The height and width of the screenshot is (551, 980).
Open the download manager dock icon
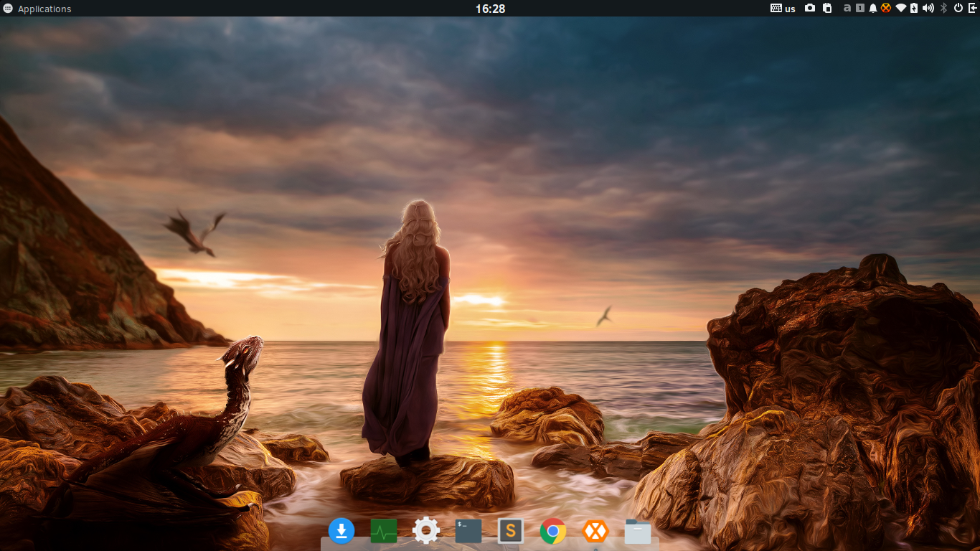coord(341,531)
